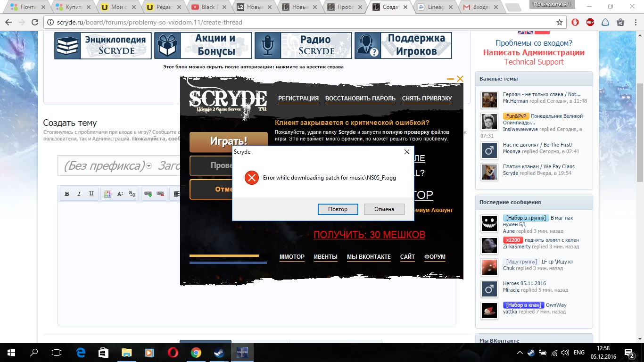Toggle italic formatting in the editor

tap(79, 194)
